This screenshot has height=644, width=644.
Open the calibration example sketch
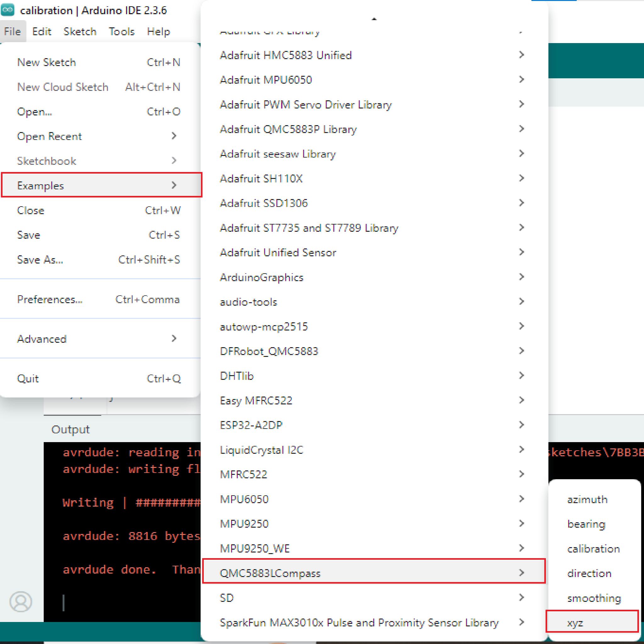pos(593,549)
